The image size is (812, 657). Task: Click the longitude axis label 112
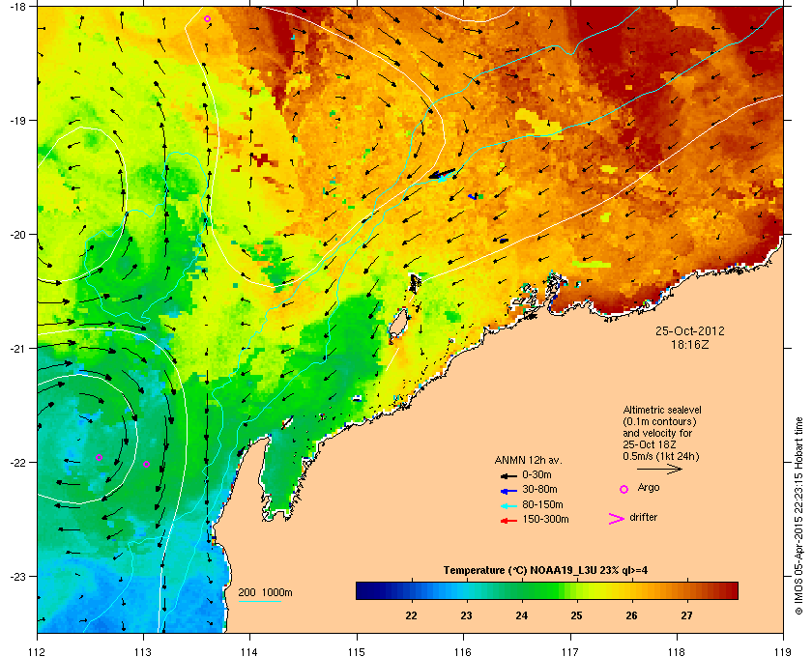click(38, 651)
